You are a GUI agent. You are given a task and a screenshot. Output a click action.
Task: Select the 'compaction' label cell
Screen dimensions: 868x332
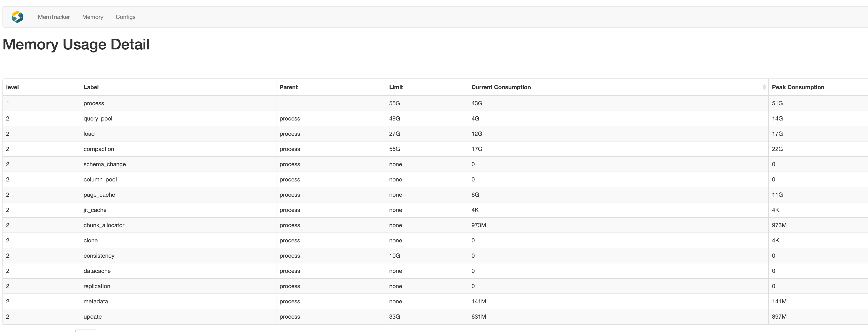(178, 149)
